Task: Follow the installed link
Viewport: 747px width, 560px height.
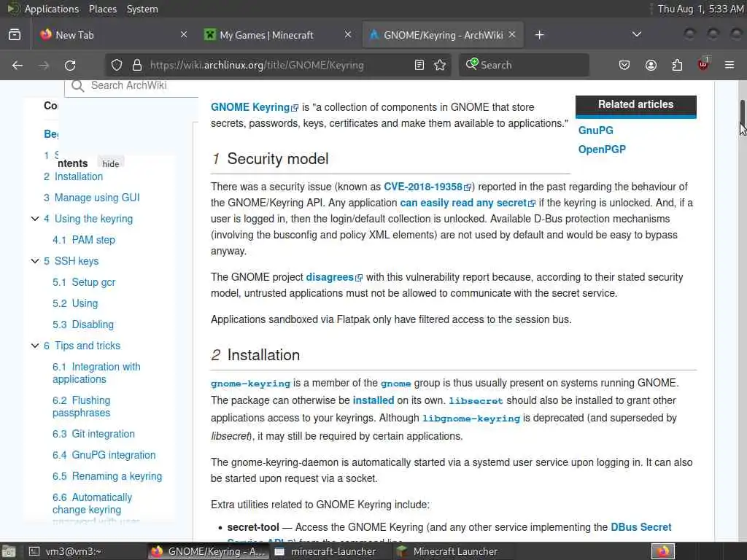Action: click(373, 400)
